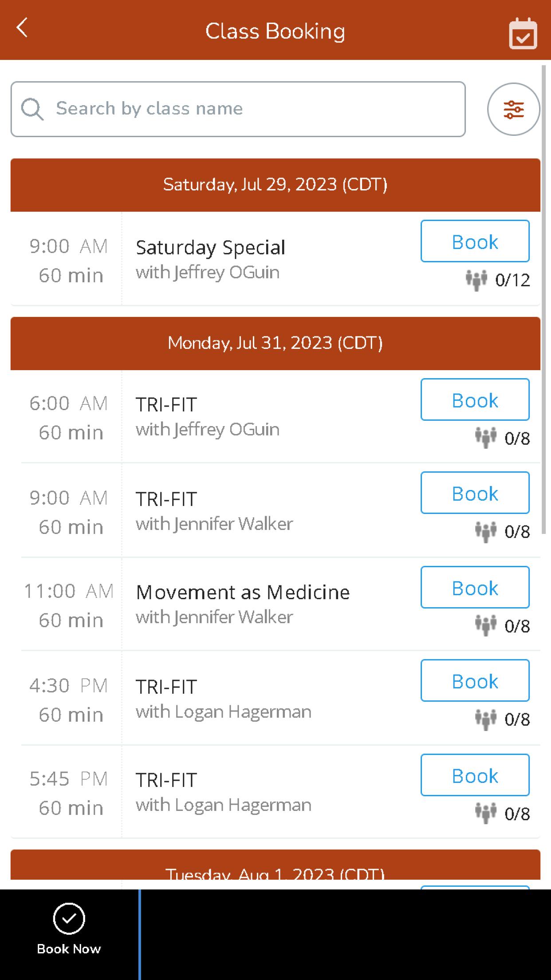This screenshot has height=980, width=551.
Task: Tap the back arrow icon
Action: point(22,28)
